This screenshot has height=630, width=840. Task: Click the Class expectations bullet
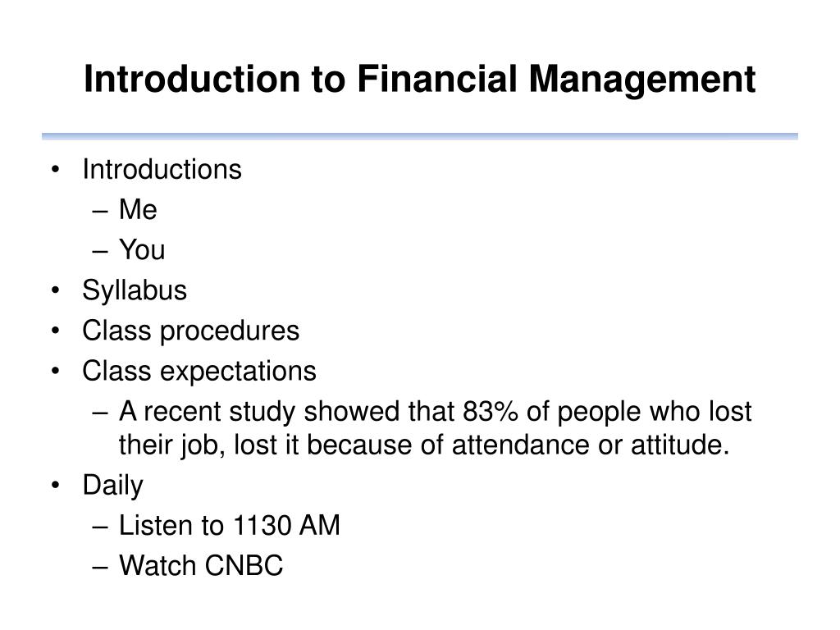(x=199, y=372)
